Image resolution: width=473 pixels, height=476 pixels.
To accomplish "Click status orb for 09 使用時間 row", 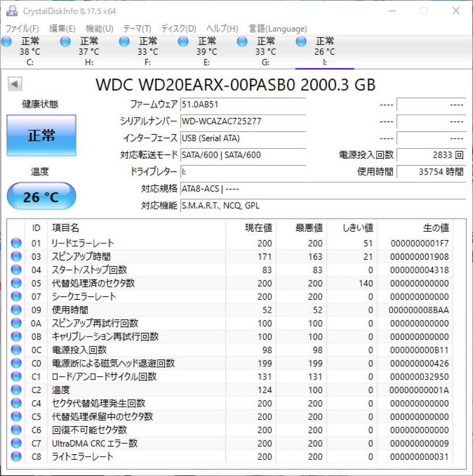I will tap(16, 310).
